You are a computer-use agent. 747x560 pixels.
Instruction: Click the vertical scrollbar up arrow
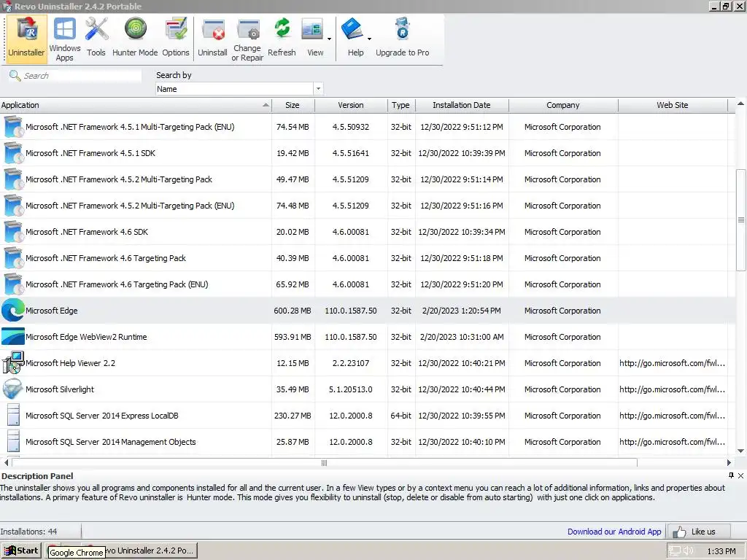tap(741, 104)
